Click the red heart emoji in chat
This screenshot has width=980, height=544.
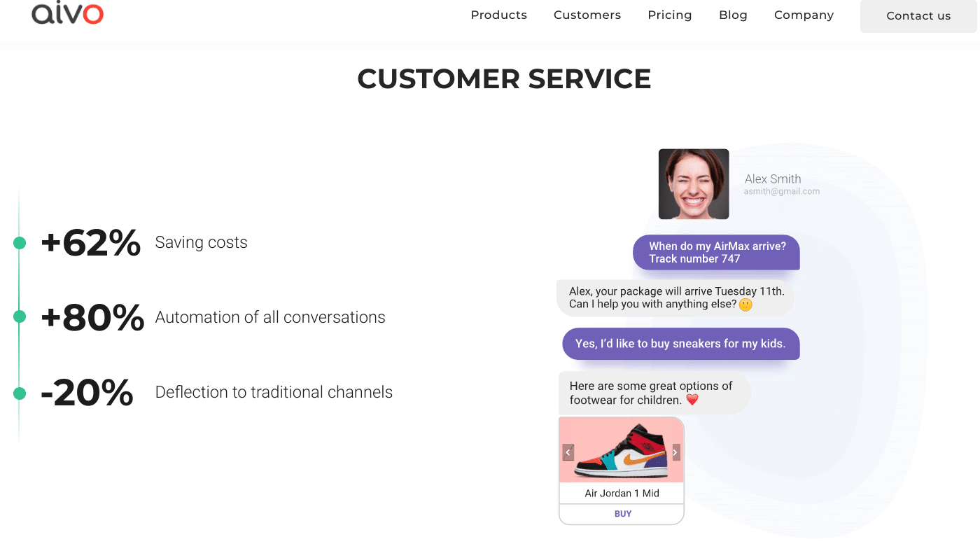pos(692,400)
